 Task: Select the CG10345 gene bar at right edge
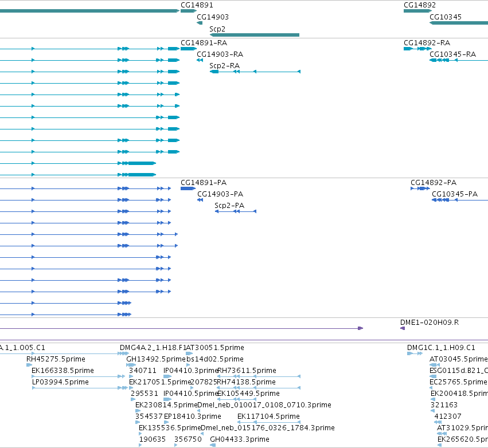click(459, 23)
